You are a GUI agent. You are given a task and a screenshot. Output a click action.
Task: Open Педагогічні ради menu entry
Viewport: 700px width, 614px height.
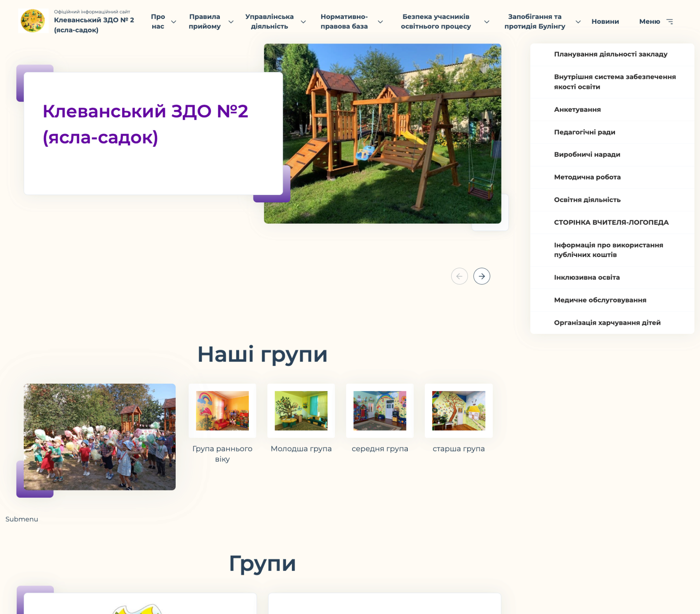coord(584,132)
